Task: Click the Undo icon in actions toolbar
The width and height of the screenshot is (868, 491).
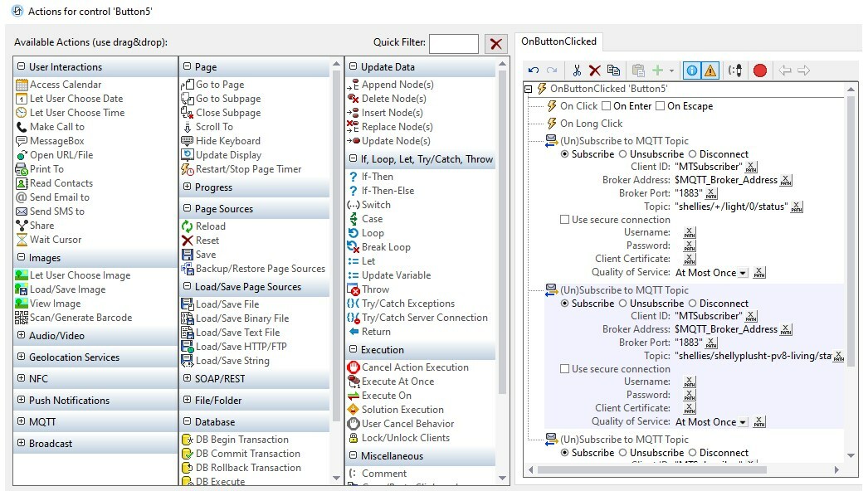Action: (534, 70)
